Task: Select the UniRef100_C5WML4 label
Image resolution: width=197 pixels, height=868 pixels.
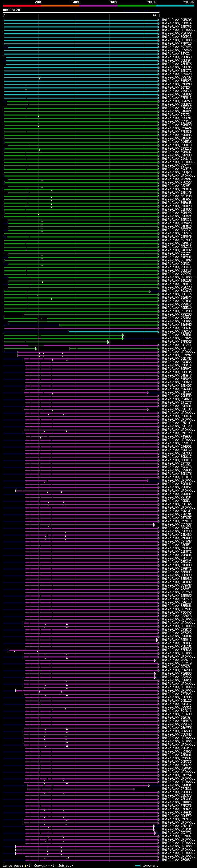Action: [177, 189]
